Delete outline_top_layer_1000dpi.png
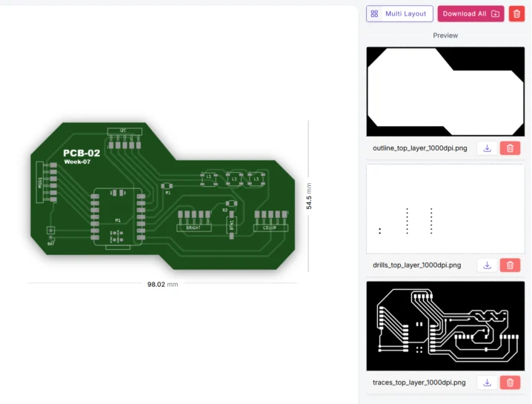Image resolution: width=532 pixels, height=404 pixels. (510, 148)
